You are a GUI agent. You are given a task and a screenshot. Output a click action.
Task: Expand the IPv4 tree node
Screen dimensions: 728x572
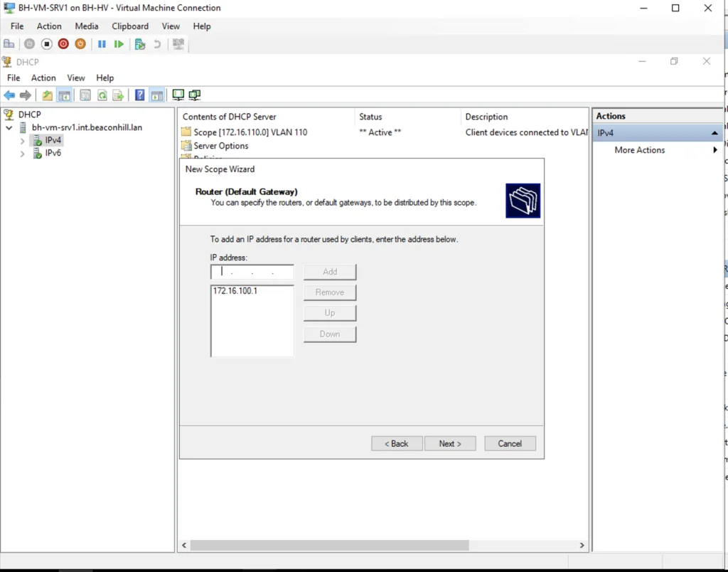coord(22,140)
